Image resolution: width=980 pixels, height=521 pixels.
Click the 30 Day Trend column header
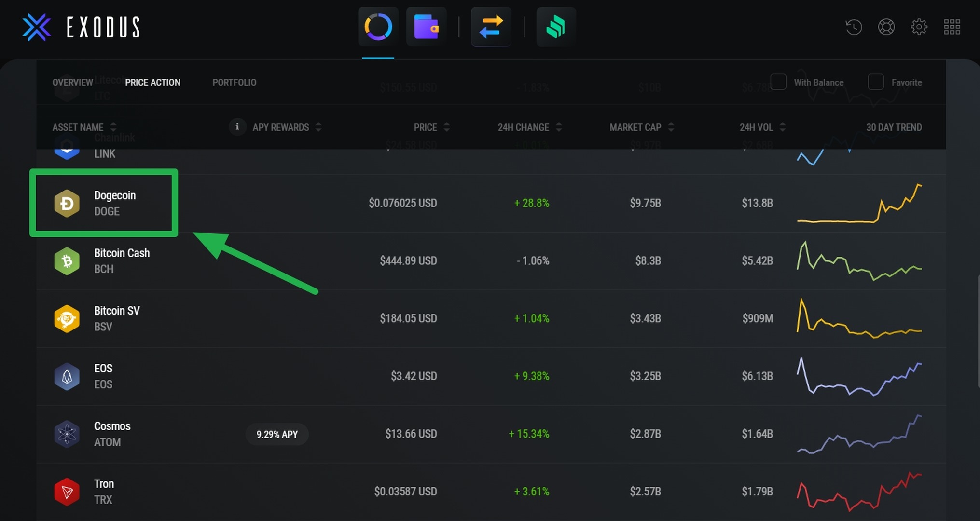click(894, 127)
